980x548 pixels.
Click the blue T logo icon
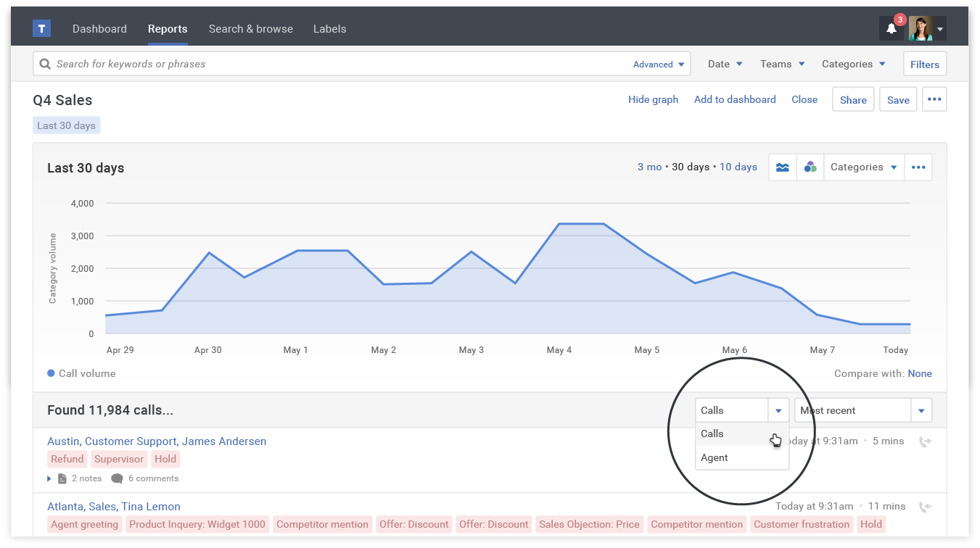click(42, 29)
